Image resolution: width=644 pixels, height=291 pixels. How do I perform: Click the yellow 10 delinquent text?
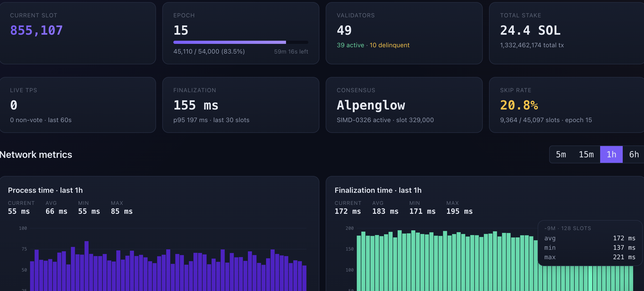click(x=390, y=45)
